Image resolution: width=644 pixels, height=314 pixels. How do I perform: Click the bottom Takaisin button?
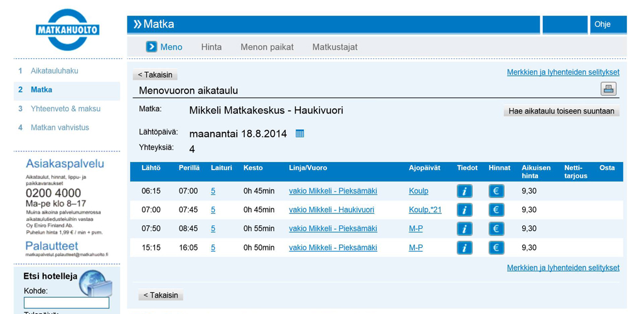[161, 295]
